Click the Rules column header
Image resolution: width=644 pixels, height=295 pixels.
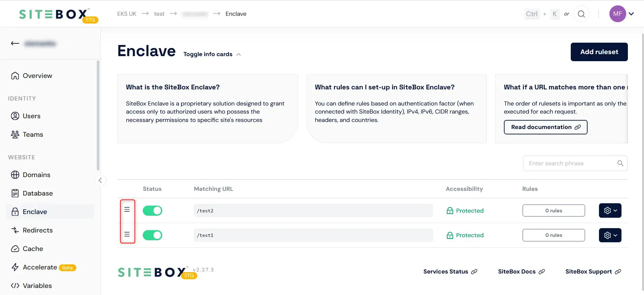pos(530,189)
